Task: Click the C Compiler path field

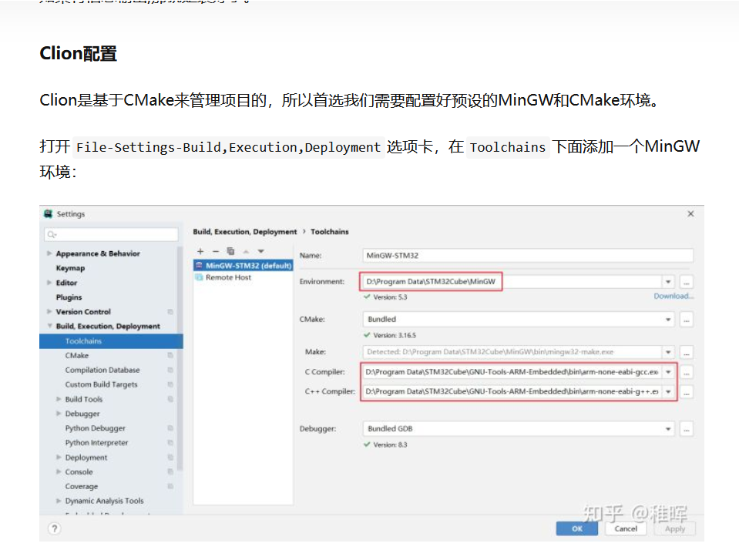Action: [512, 371]
